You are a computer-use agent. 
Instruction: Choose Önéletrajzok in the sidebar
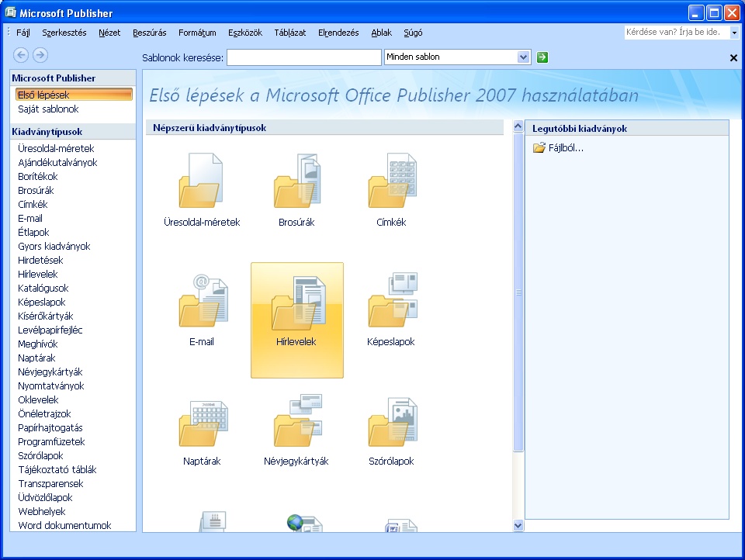pos(44,413)
